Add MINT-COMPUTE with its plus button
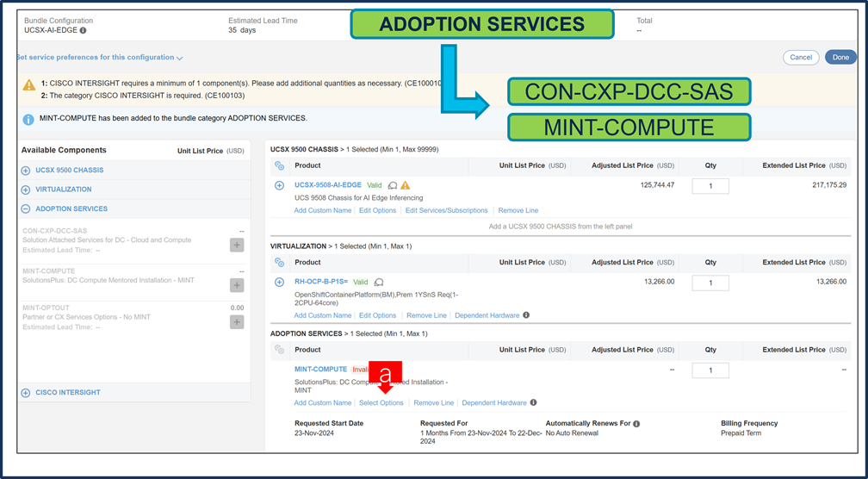Viewport: 868px width, 479px height. 237,285
